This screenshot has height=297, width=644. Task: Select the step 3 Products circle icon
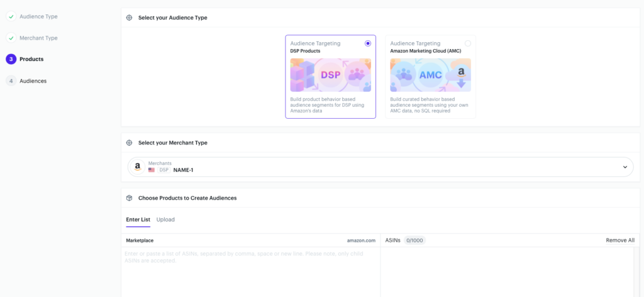pos(11,60)
